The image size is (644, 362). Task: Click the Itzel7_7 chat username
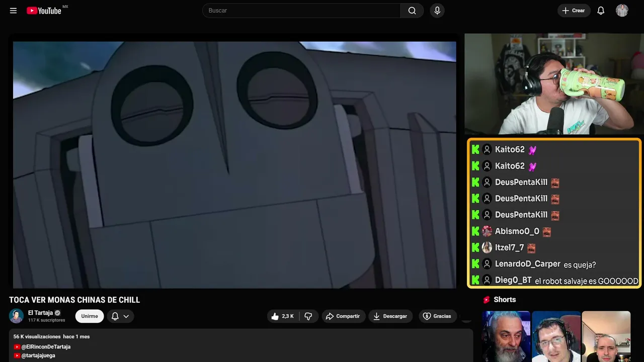(510, 248)
